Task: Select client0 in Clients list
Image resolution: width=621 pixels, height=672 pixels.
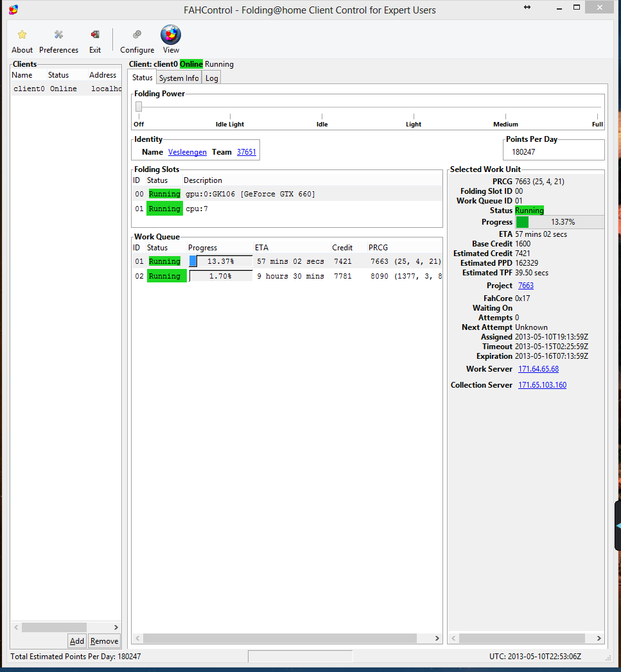Action: point(66,89)
